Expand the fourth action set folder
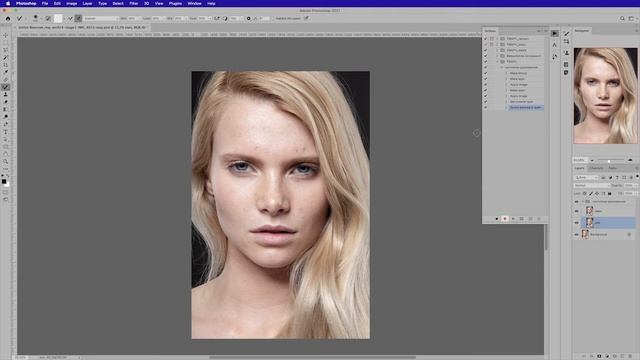 coord(497,56)
